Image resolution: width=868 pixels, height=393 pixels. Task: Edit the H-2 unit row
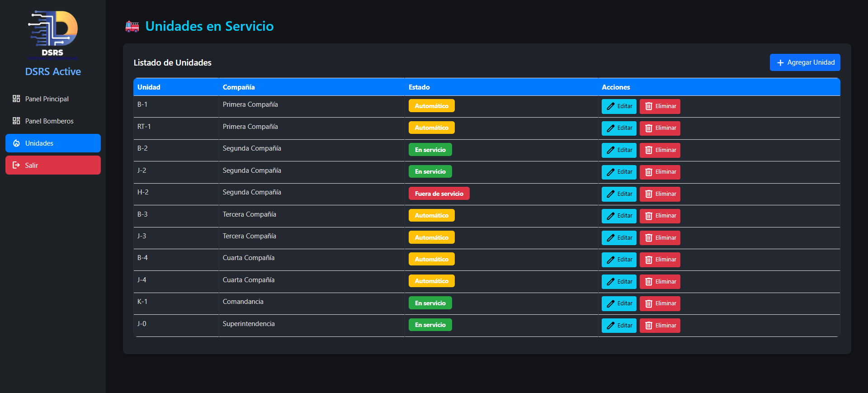(x=618, y=194)
